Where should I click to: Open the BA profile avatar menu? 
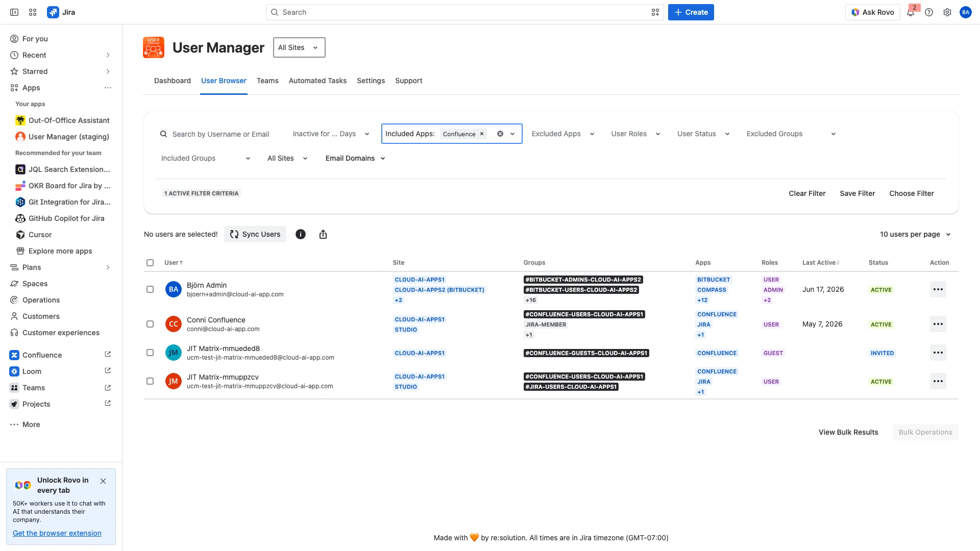(966, 12)
